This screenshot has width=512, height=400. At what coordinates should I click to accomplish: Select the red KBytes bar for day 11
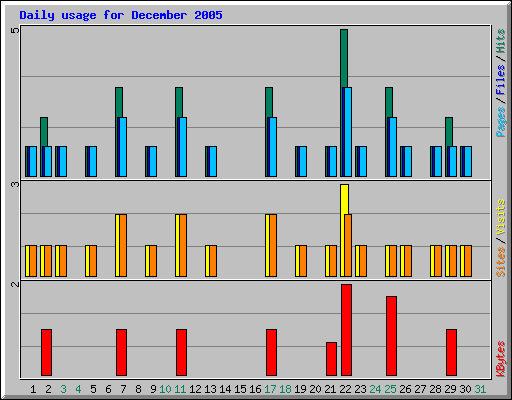click(x=181, y=352)
